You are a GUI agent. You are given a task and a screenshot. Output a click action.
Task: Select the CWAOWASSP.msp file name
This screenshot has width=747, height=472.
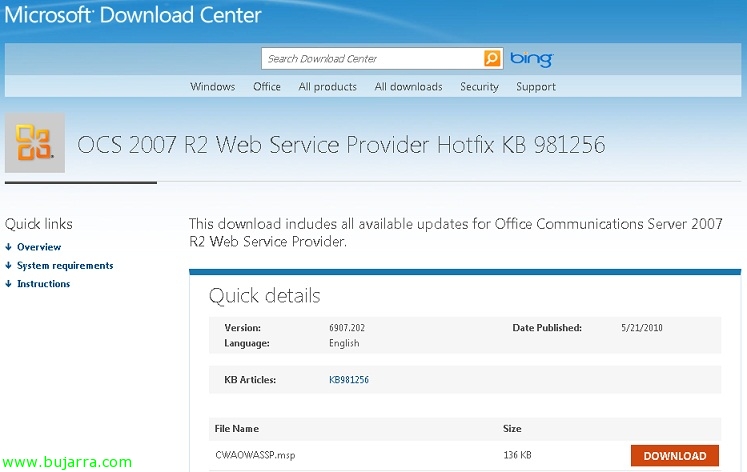click(255, 455)
